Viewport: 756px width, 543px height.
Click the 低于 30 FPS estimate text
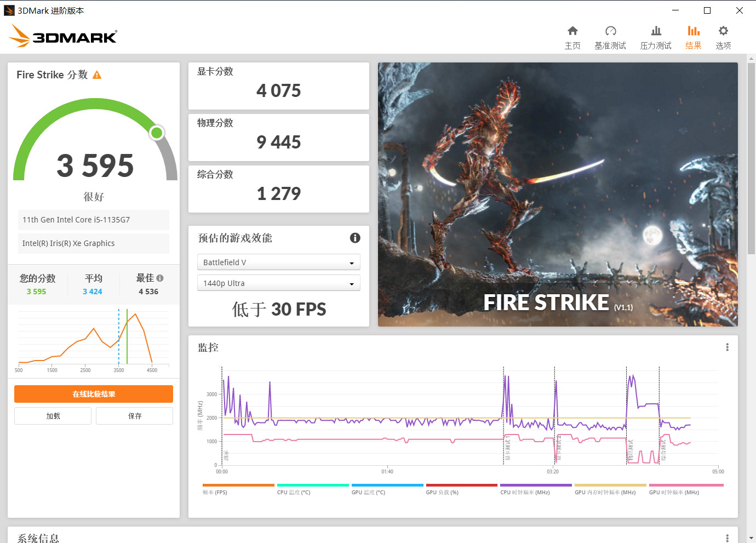click(279, 309)
